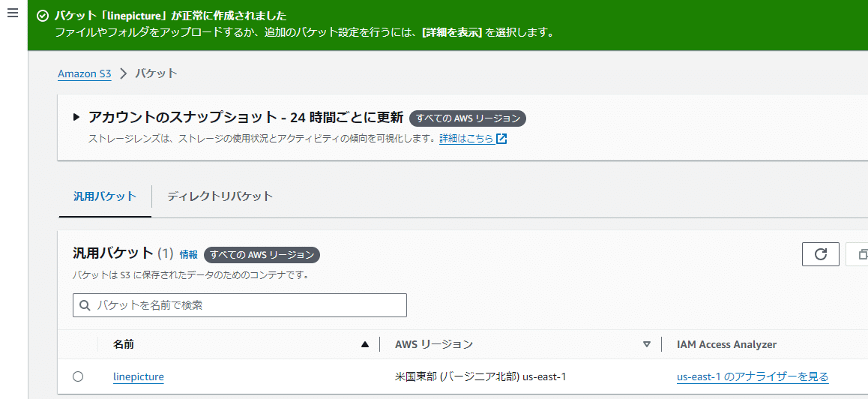The image size is (868, 399).
Task: Open the linepicture bucket link
Action: tap(139, 376)
